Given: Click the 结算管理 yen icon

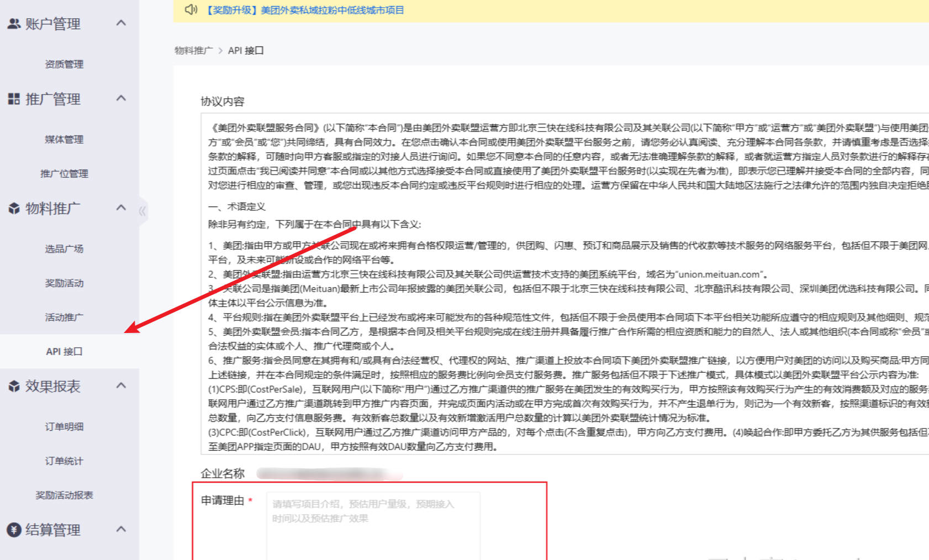Looking at the screenshot, I should 14,530.
